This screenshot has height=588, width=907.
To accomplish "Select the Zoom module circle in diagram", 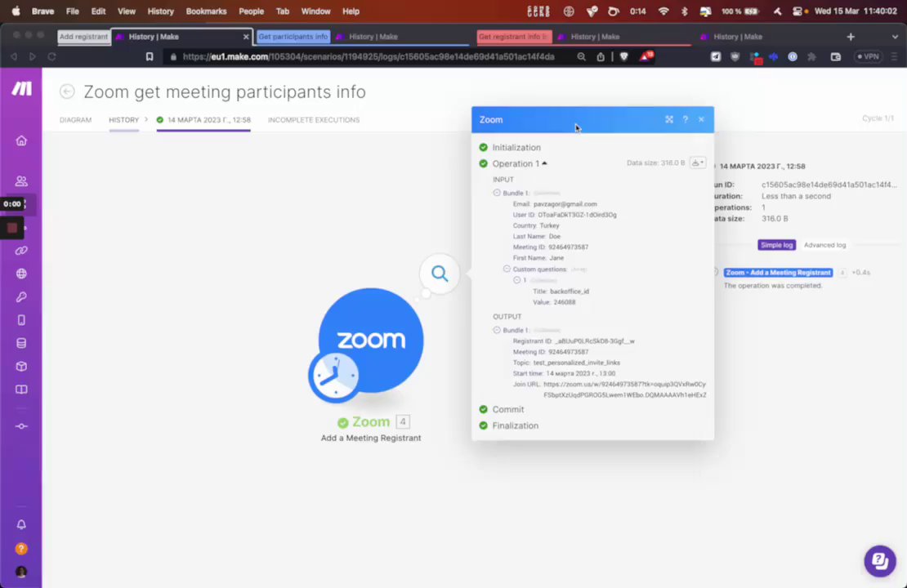I will (371, 340).
